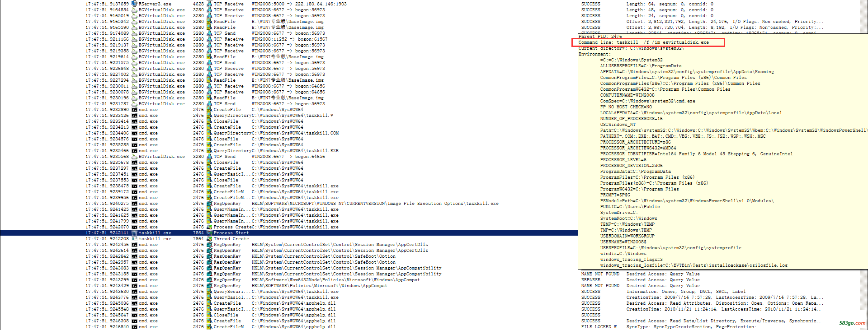
Task: Open the 583go.com watermark link
Action: pyautogui.click(x=852, y=323)
